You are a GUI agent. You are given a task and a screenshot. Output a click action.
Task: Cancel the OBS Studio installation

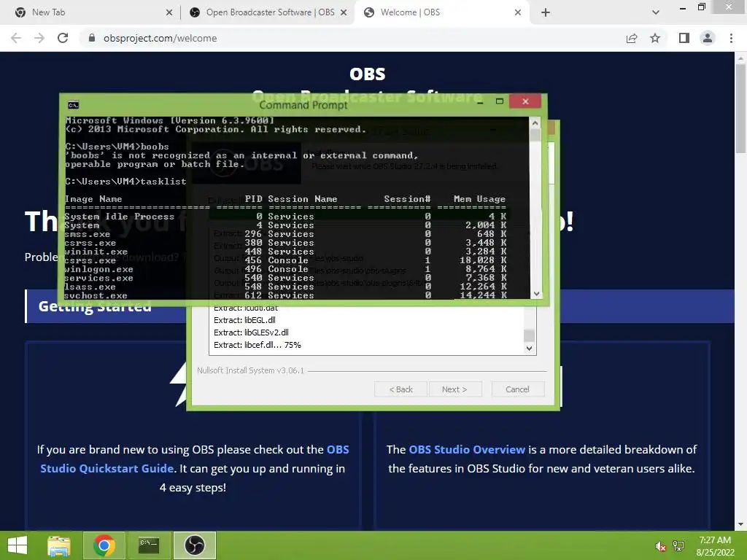(517, 389)
